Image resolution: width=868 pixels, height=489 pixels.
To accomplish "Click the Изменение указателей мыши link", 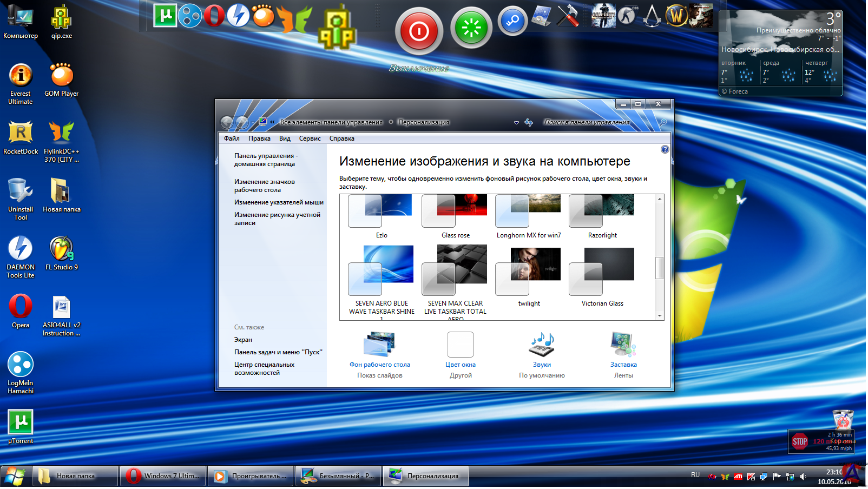I will [279, 202].
